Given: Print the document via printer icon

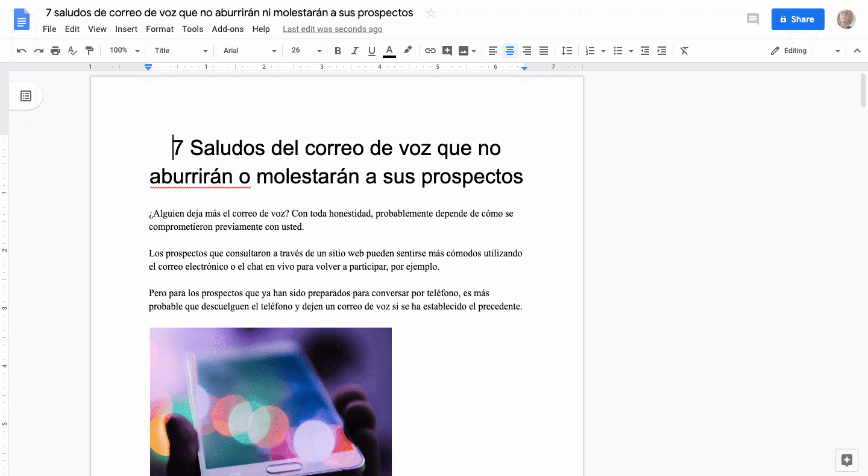Looking at the screenshot, I should point(55,51).
